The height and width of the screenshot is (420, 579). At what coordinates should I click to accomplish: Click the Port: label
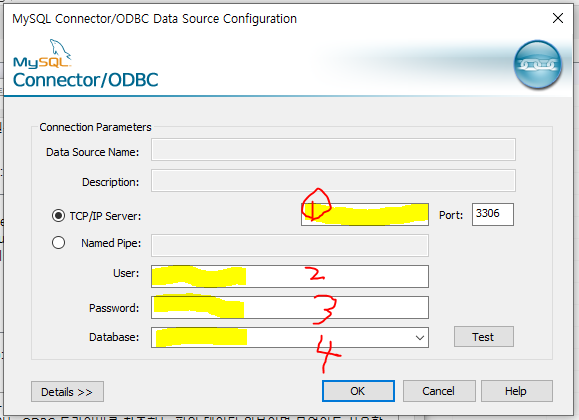[x=451, y=215]
